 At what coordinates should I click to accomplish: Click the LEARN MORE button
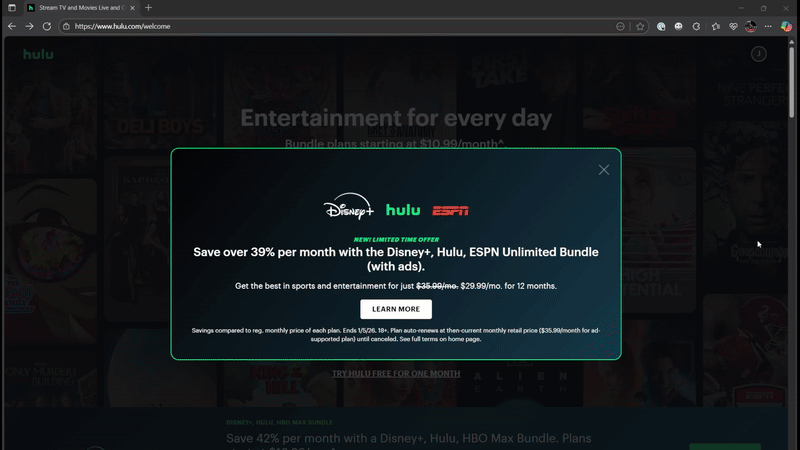click(396, 309)
